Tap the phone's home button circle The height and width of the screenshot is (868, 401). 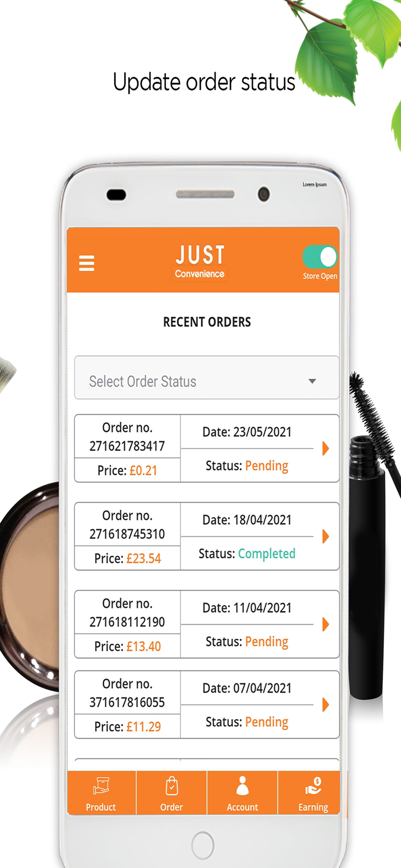coord(203,845)
